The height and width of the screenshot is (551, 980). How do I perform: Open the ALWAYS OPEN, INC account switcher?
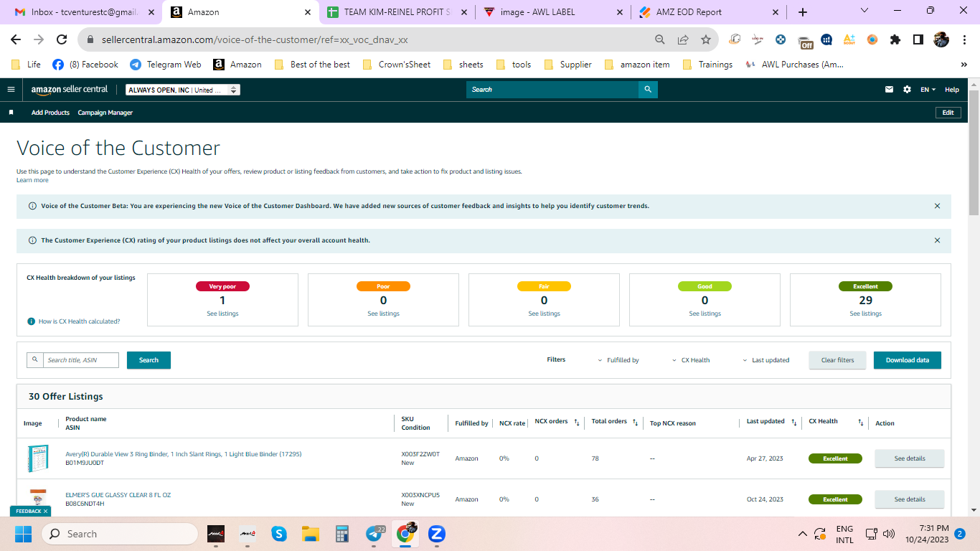pyautogui.click(x=183, y=90)
